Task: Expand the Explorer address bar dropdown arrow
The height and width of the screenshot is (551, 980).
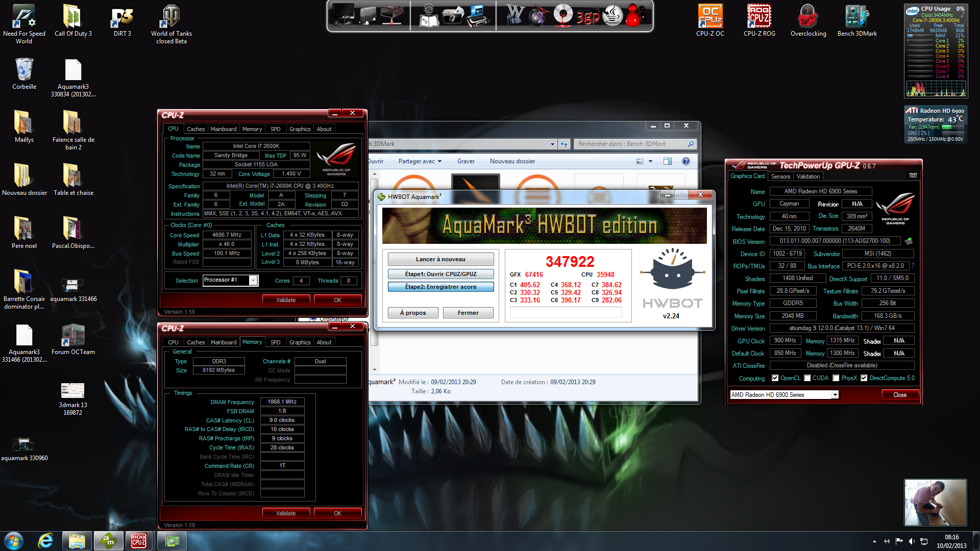Action: click(552, 144)
